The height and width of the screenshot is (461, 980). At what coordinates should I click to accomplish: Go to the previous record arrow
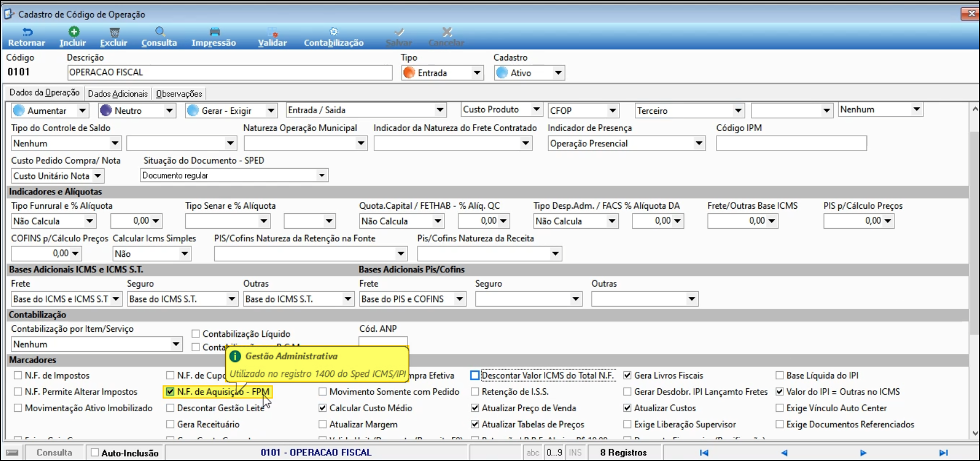(x=784, y=452)
